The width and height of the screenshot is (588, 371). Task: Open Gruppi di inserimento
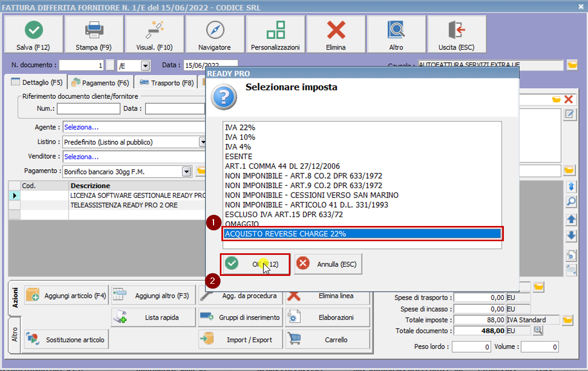tap(240, 317)
